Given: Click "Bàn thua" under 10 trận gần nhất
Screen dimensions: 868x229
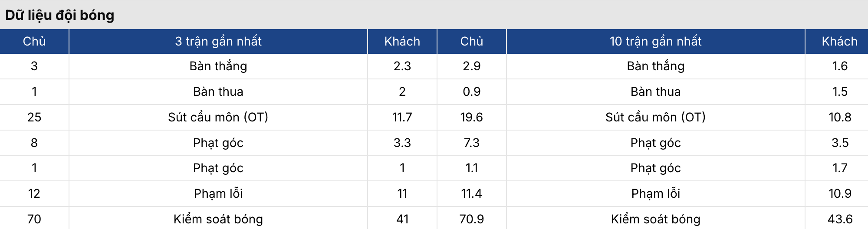Looking at the screenshot, I should [655, 92].
